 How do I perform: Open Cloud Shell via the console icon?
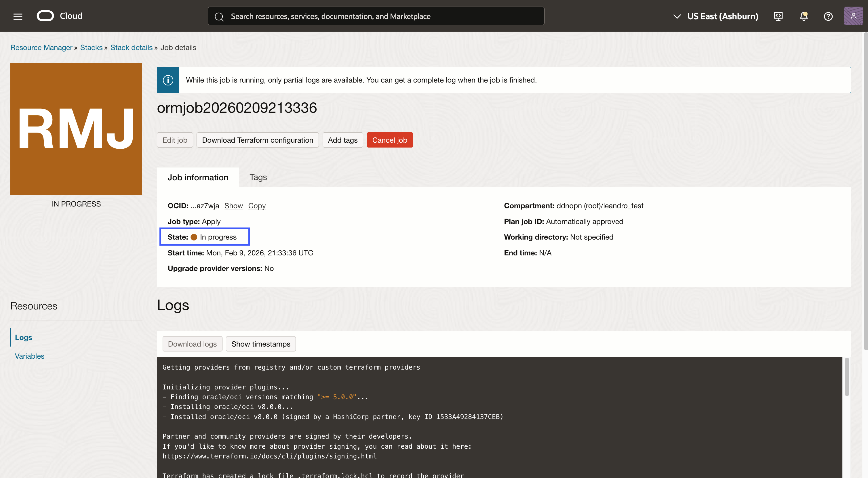point(778,16)
